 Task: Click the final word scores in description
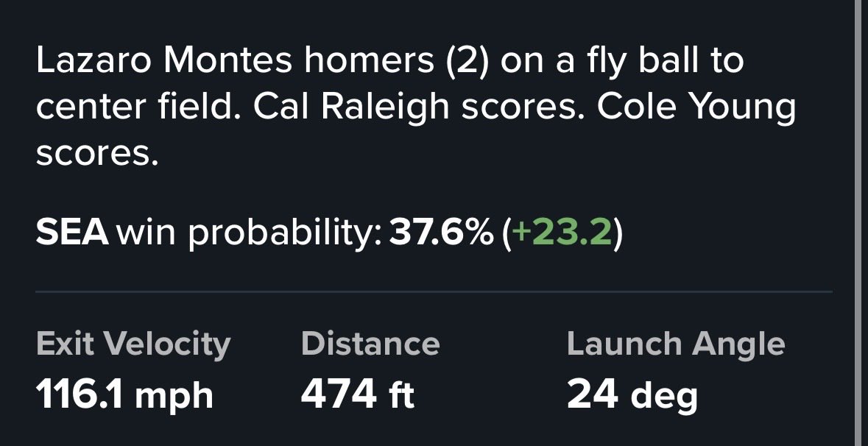click(97, 154)
